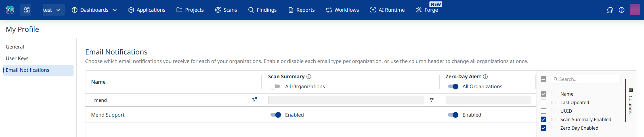644x137 pixels.
Task: Toggle select-all columns checkbox
Action: [x=544, y=79]
